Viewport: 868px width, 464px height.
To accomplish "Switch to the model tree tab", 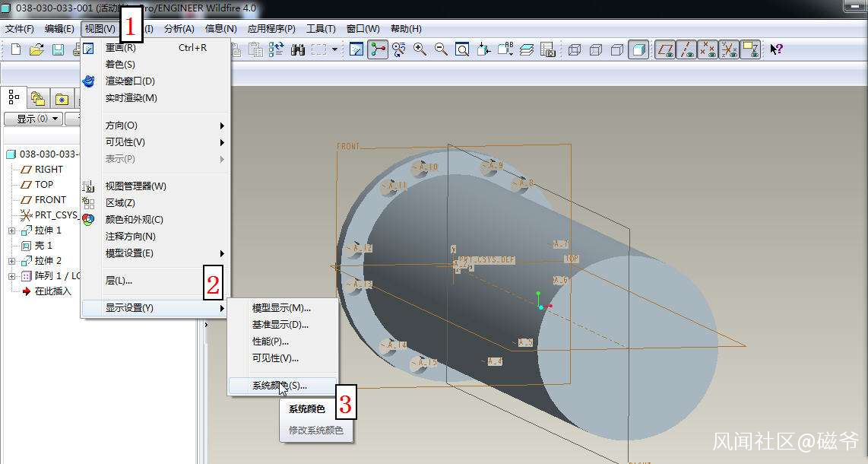I will point(14,98).
